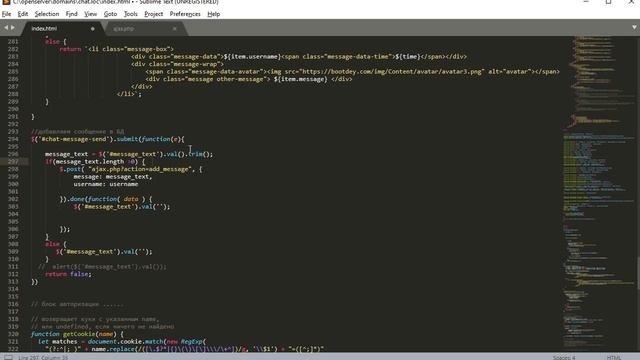
Task: Open the View menu
Action: (91, 14)
